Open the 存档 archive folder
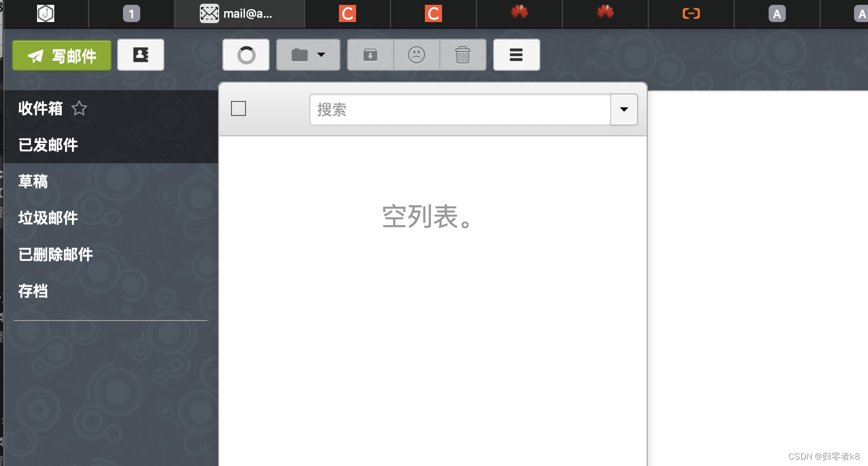Image resolution: width=868 pixels, height=466 pixels. [x=111, y=291]
